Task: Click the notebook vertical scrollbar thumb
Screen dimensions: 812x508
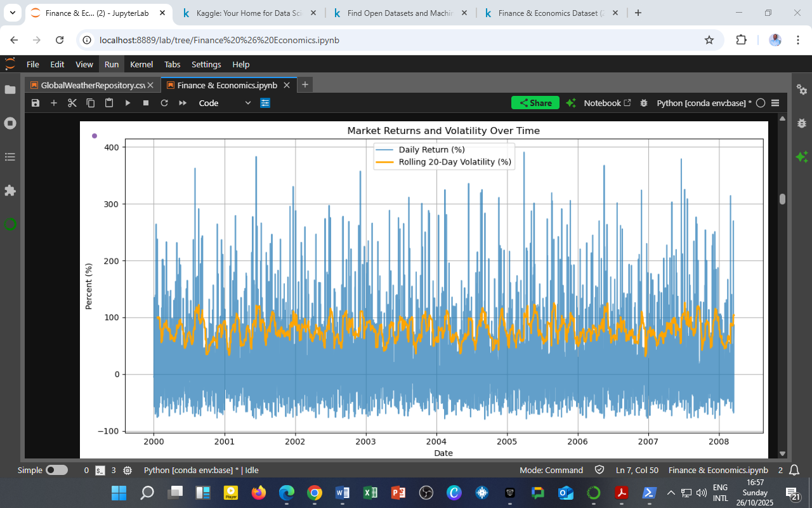Action: [x=782, y=199]
